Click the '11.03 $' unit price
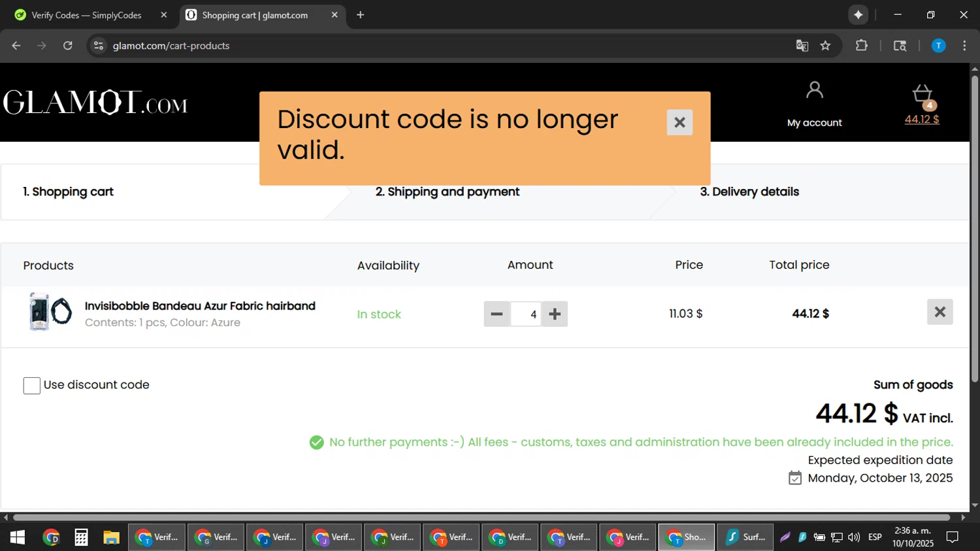Image resolution: width=980 pixels, height=551 pixels. coord(686,314)
